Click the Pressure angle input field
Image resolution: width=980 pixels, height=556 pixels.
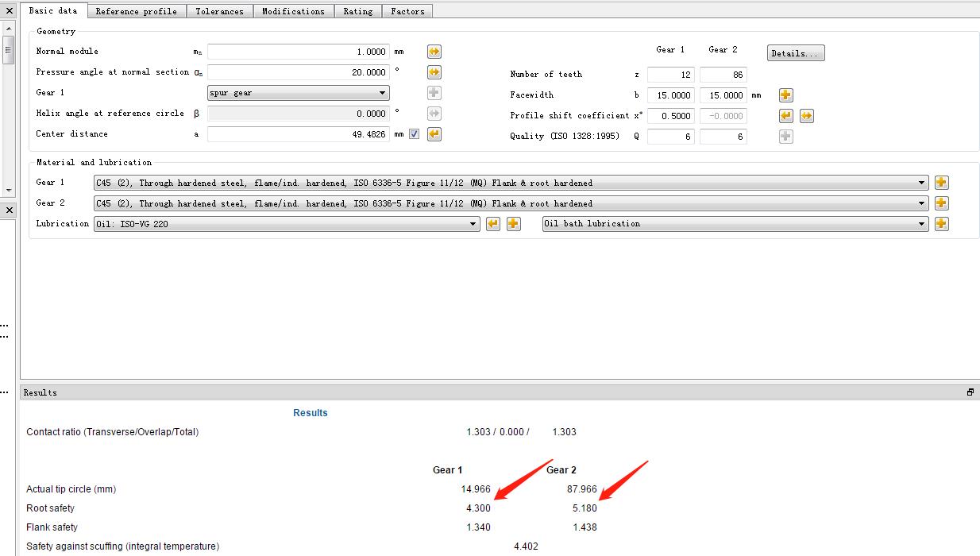pos(299,72)
